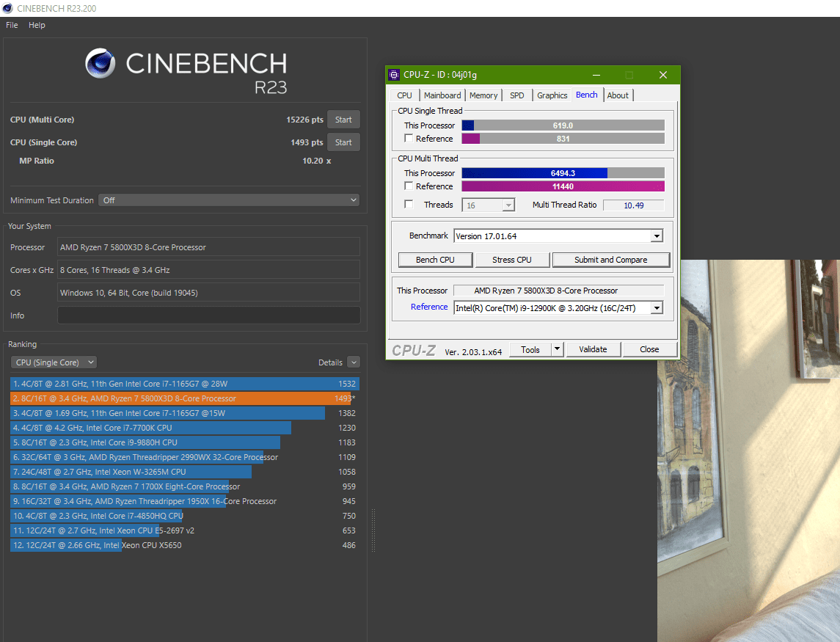Select ranking row Threadripper 1950X
The height and width of the screenshot is (642, 840).
[184, 501]
